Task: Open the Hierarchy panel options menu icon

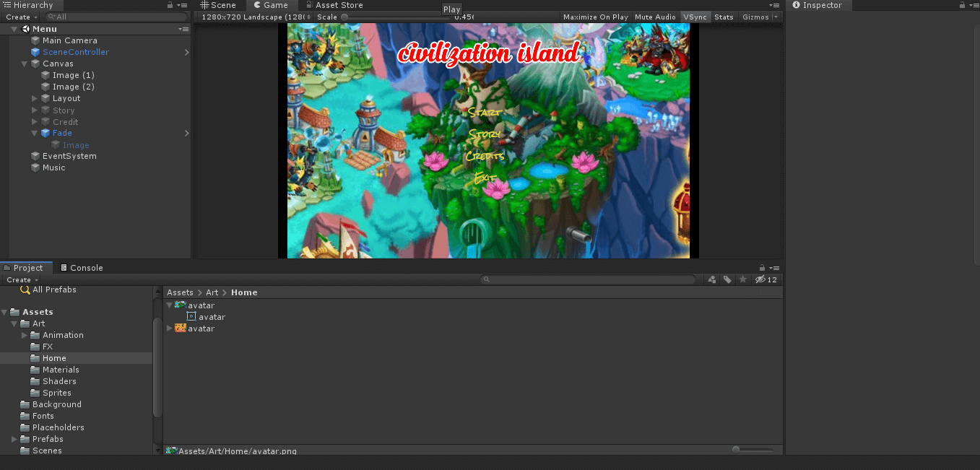Action: point(183,5)
